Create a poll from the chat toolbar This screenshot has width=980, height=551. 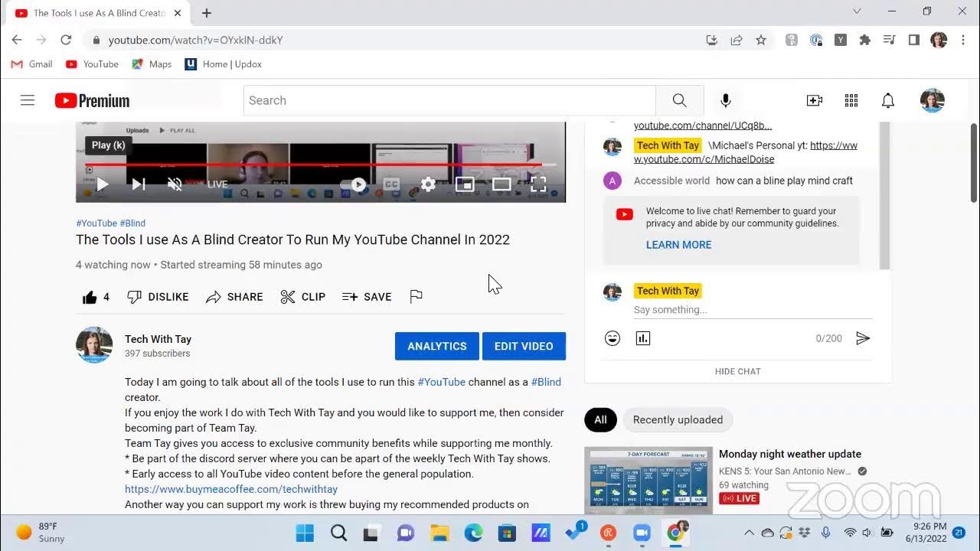pyautogui.click(x=642, y=337)
